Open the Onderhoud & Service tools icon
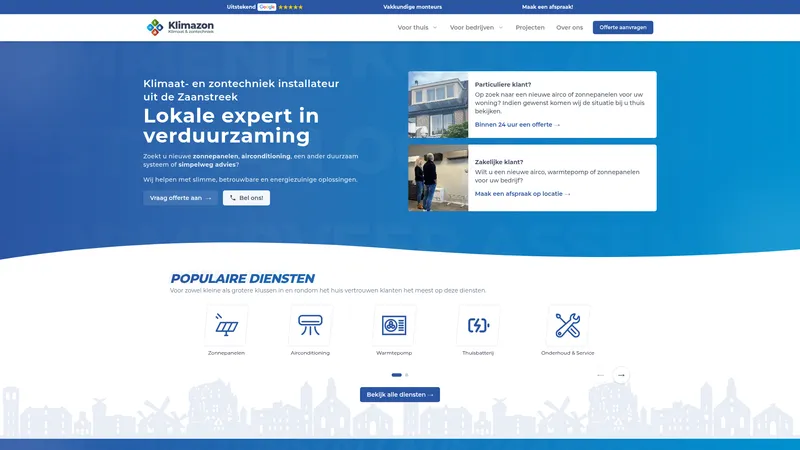800x450 pixels. click(567, 325)
